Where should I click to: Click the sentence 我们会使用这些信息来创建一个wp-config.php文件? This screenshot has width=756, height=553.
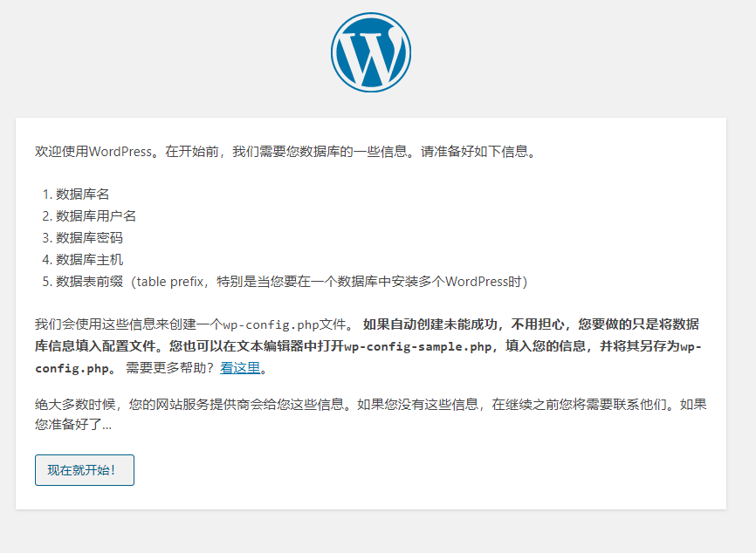(x=195, y=324)
